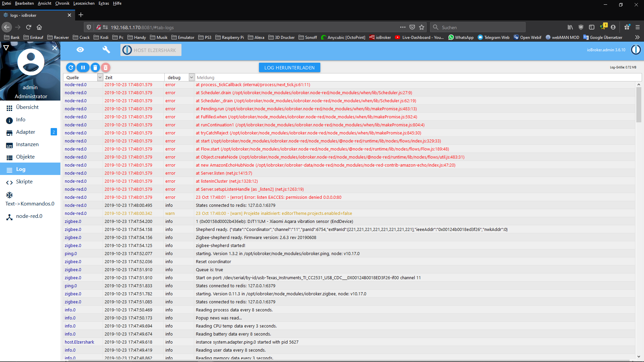Open the Lesezeichen menu

84,3
